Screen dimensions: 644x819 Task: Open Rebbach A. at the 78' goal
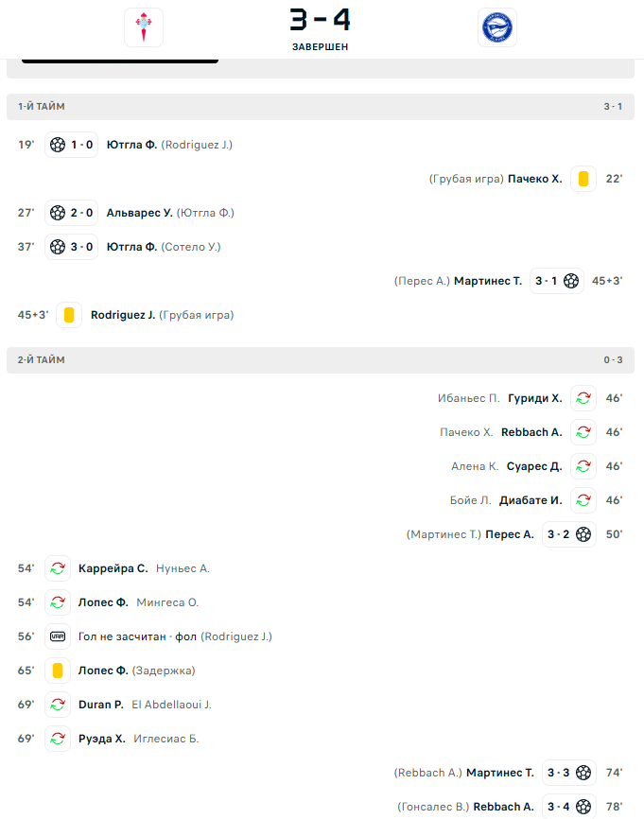[503, 807]
